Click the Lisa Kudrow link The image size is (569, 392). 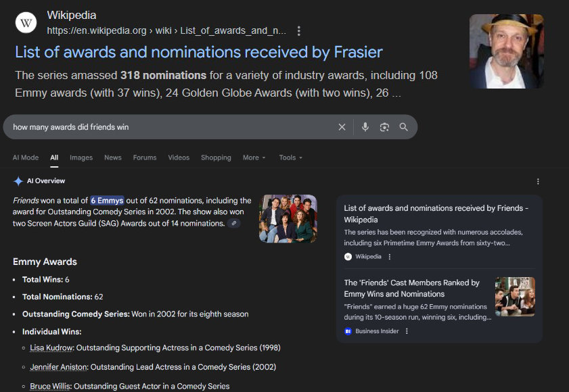51,348
